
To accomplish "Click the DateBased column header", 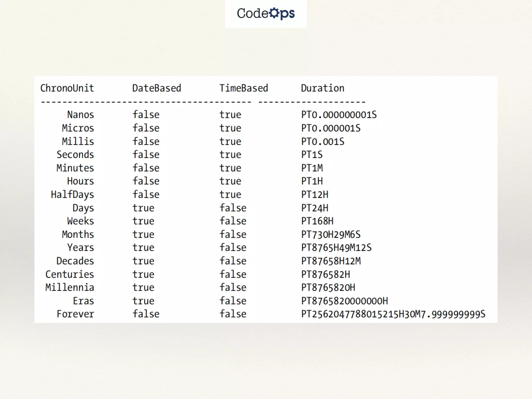I will point(156,88).
